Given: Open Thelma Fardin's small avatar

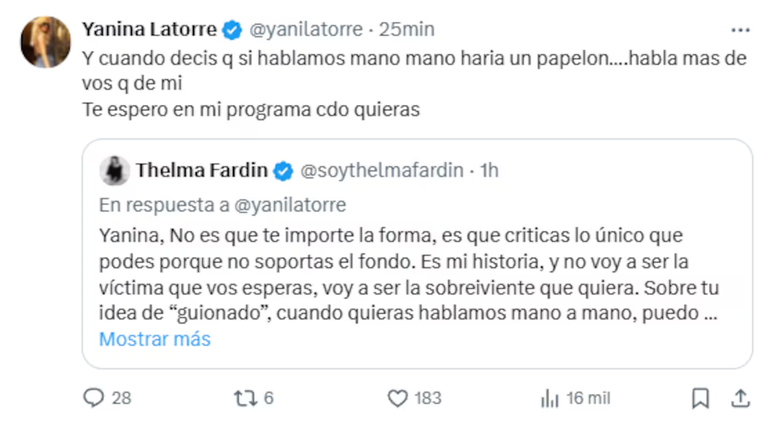Looking at the screenshot, I should [114, 171].
